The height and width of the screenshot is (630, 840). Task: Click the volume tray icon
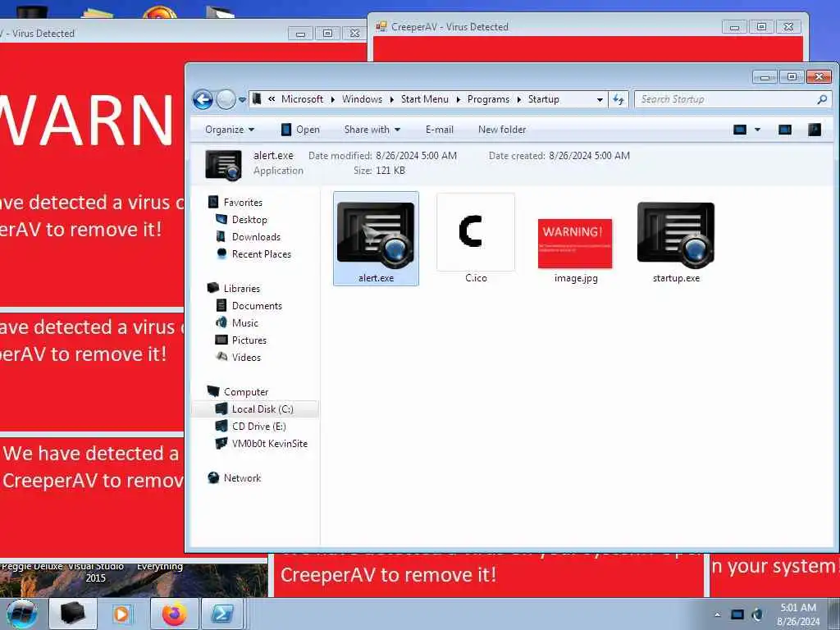(x=757, y=614)
